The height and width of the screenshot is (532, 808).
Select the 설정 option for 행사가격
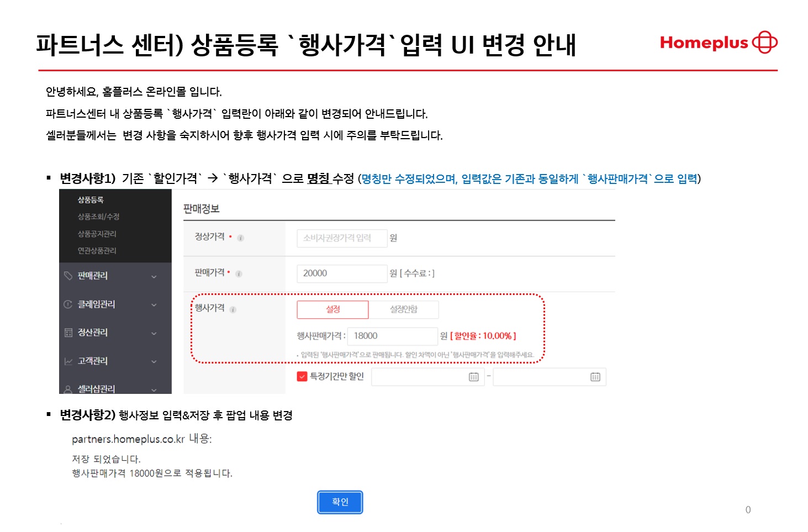pos(332,309)
